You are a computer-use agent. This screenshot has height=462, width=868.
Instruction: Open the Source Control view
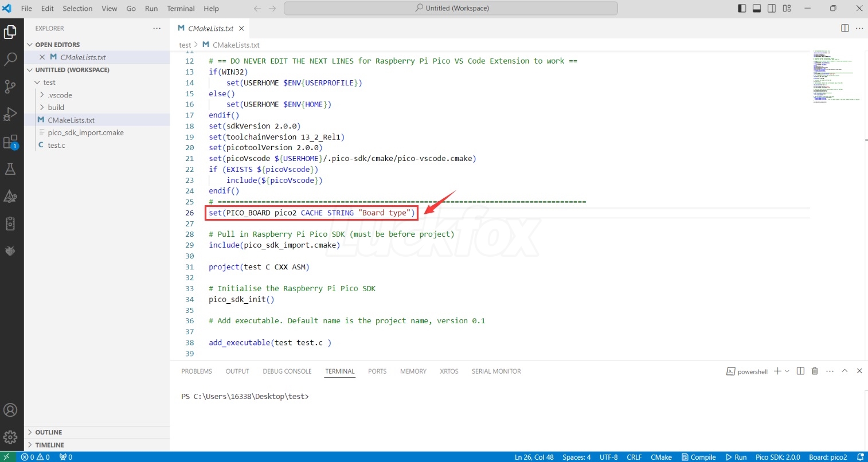(x=11, y=87)
